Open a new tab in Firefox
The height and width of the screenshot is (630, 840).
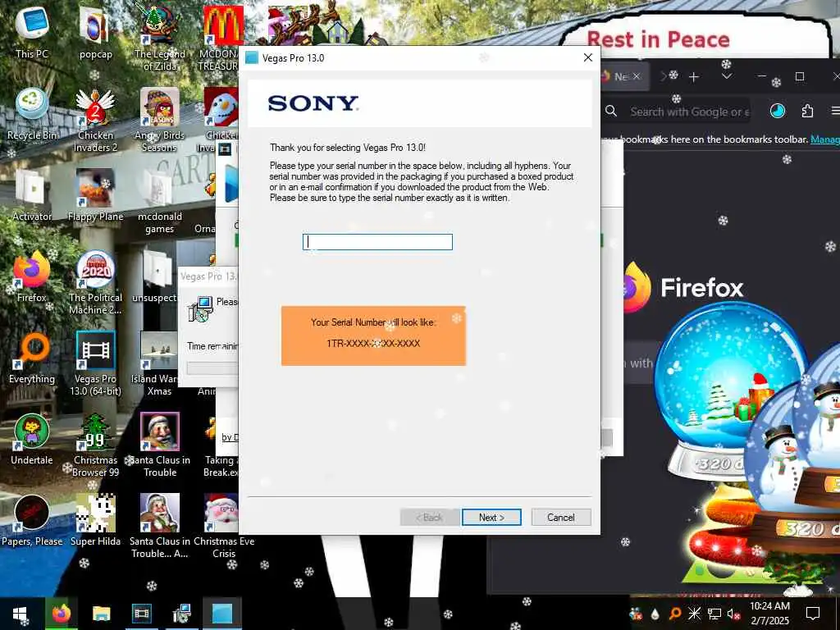694,77
